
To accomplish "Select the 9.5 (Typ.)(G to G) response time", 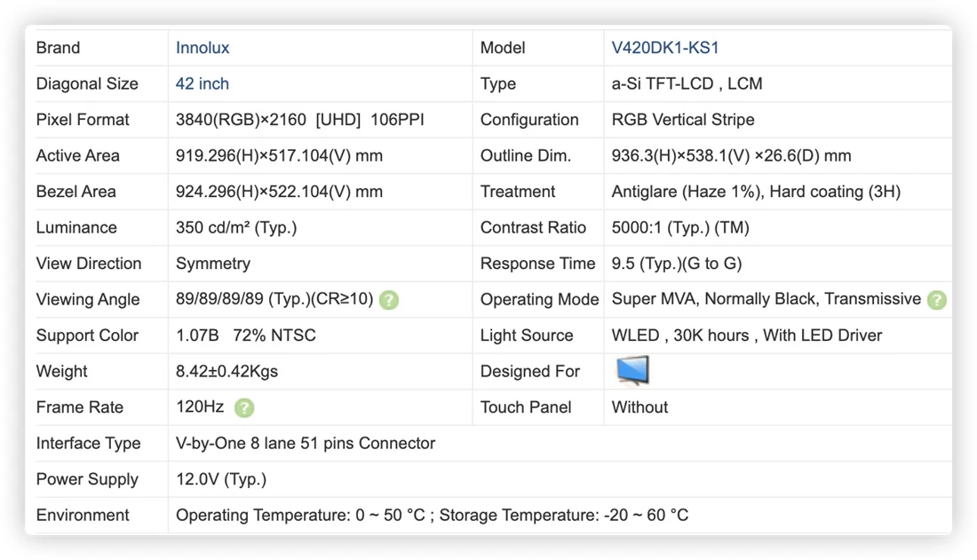I will (x=677, y=264).
